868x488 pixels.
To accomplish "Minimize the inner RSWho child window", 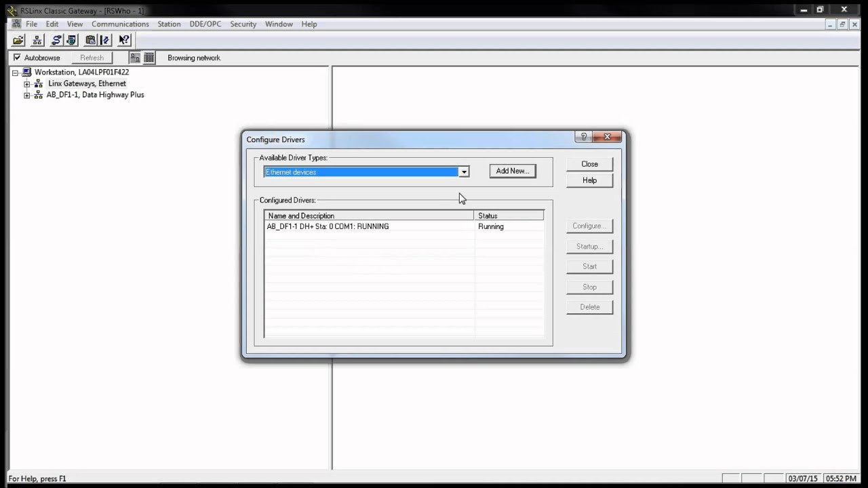I will point(831,24).
